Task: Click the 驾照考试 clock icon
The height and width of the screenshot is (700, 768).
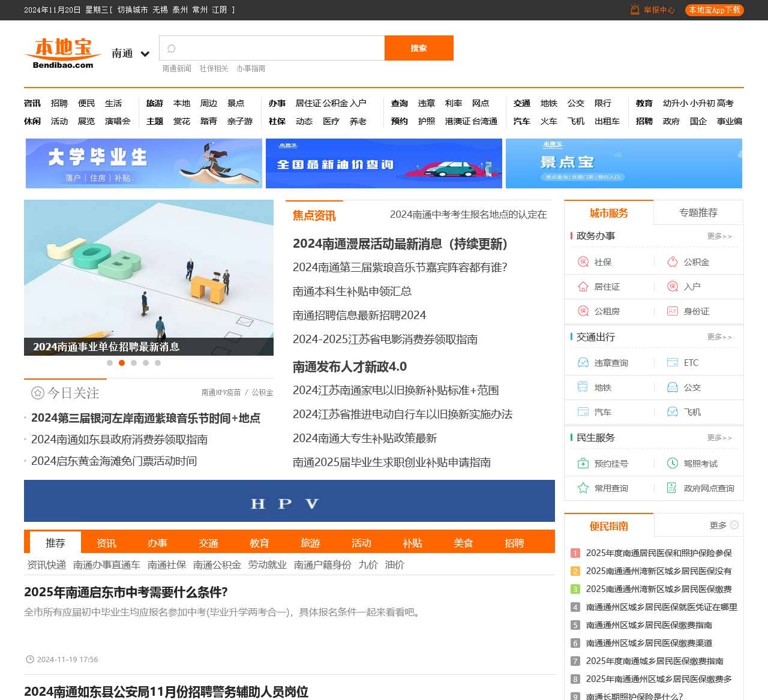Action: click(x=673, y=464)
